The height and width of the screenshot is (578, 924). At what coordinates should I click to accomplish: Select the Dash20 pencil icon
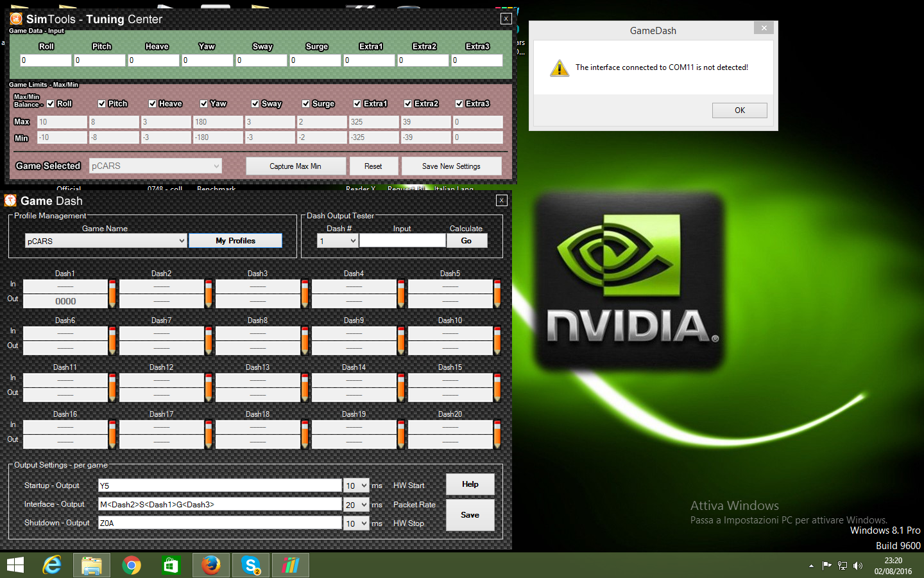[x=497, y=434]
